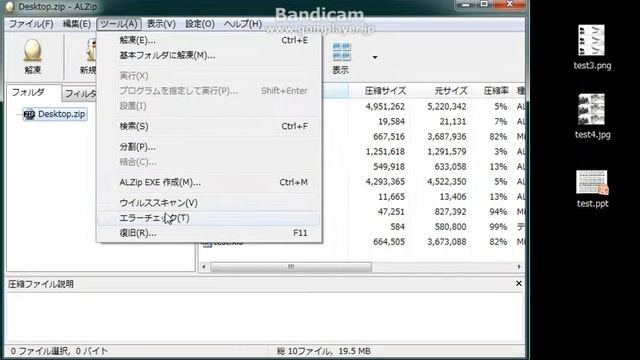Choose 復旧(R)... menu entry
640x360 pixels.
(x=209, y=233)
